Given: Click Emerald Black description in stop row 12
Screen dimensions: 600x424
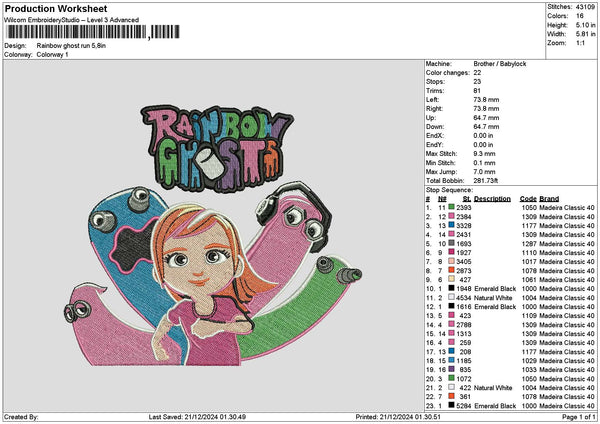Looking at the screenshot, I should click(x=495, y=307).
